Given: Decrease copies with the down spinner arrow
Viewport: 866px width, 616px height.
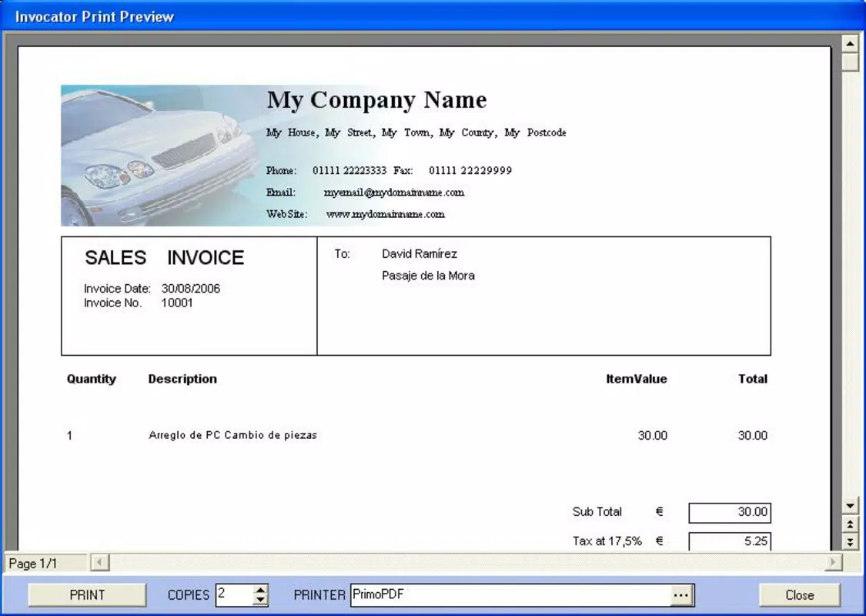Looking at the screenshot, I should coord(261,600).
